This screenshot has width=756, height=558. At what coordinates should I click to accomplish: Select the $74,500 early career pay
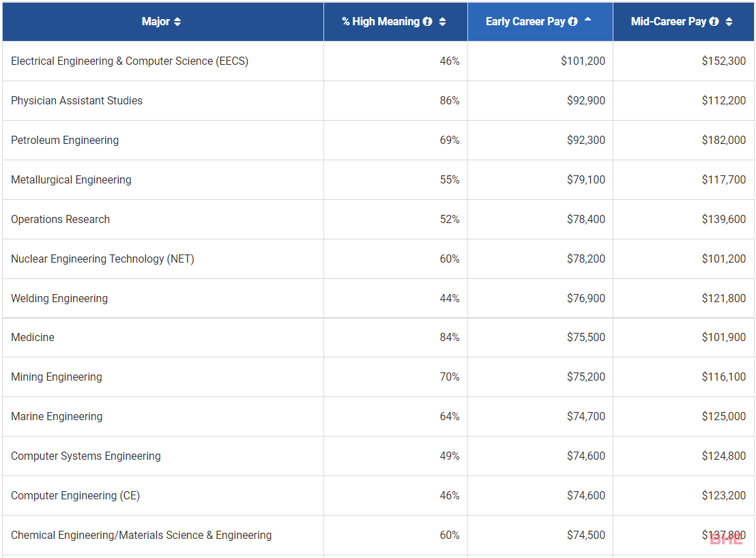[x=586, y=535]
